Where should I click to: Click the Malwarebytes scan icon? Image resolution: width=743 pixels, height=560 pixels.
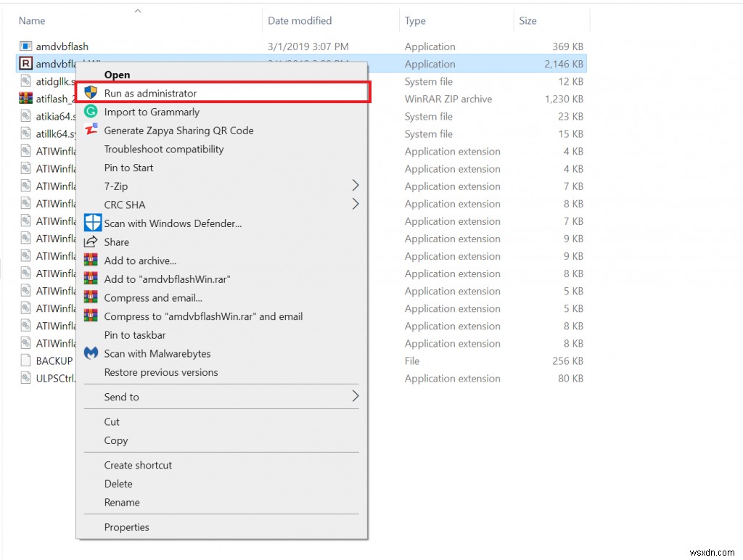point(92,353)
